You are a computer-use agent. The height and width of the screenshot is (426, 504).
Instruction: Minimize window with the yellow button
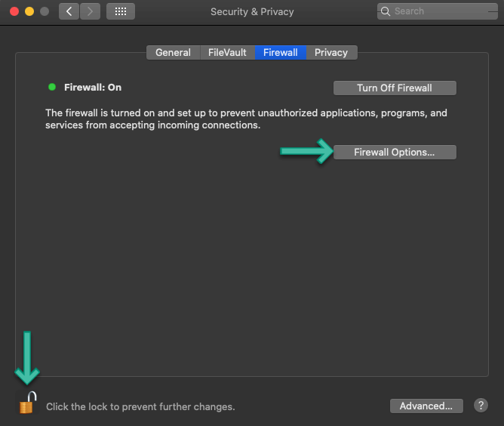[29, 11]
